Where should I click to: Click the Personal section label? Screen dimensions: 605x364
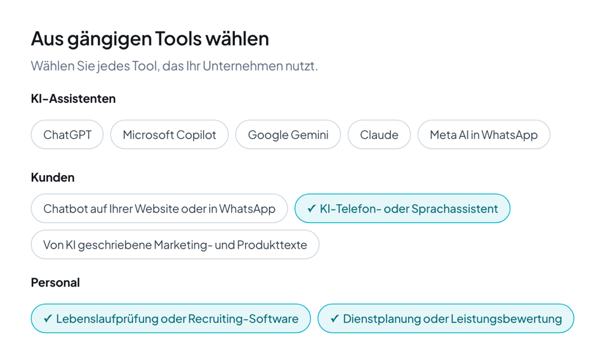(55, 283)
